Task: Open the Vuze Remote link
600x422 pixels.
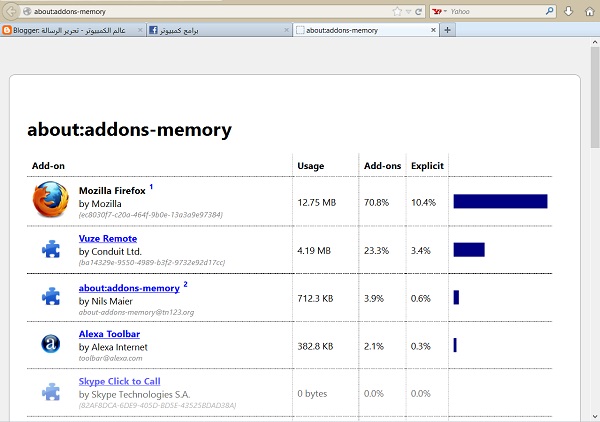Action: [x=108, y=238]
